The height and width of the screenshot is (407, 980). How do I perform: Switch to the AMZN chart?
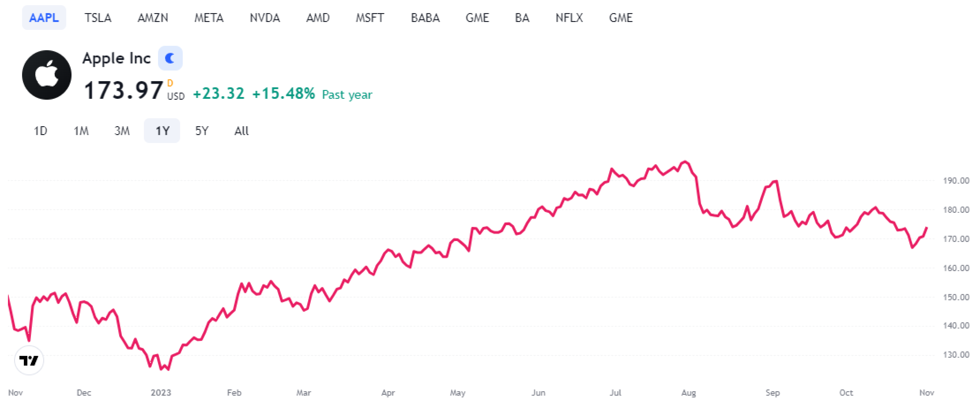coord(153,18)
